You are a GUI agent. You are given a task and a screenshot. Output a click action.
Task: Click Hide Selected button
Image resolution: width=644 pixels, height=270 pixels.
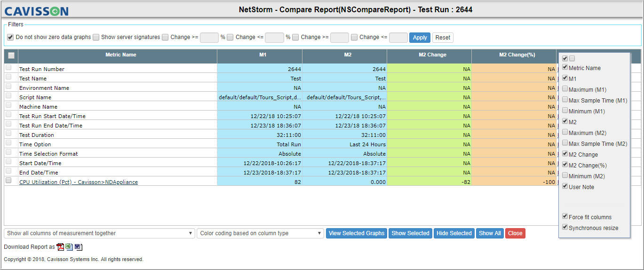[454, 233]
